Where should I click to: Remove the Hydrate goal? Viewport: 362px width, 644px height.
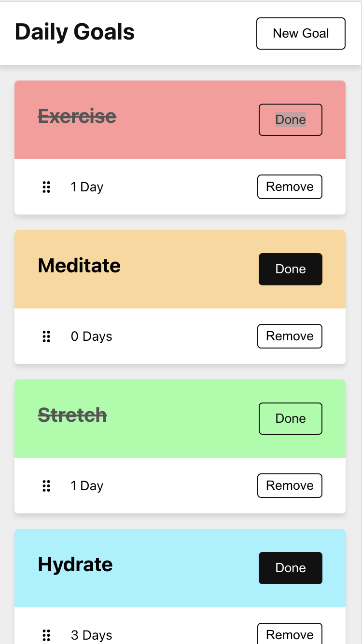pos(290,633)
